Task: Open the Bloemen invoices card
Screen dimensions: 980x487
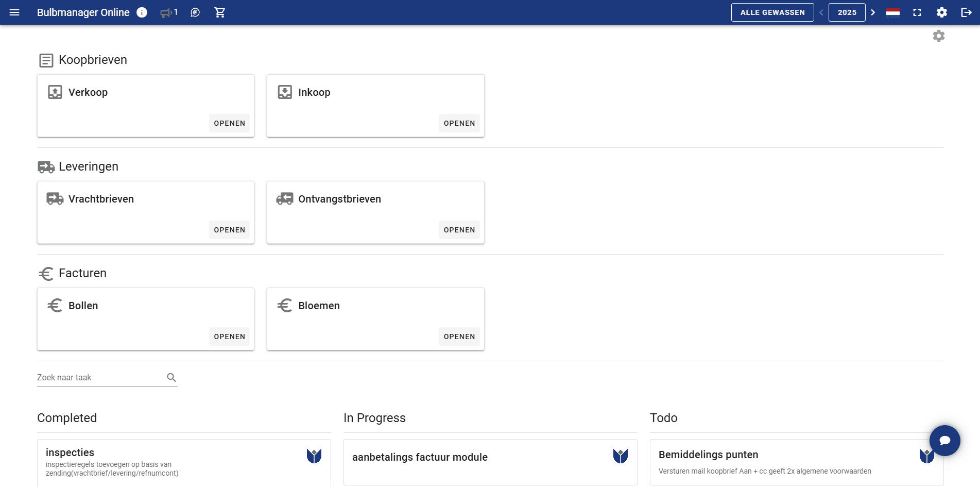Action: coord(459,337)
